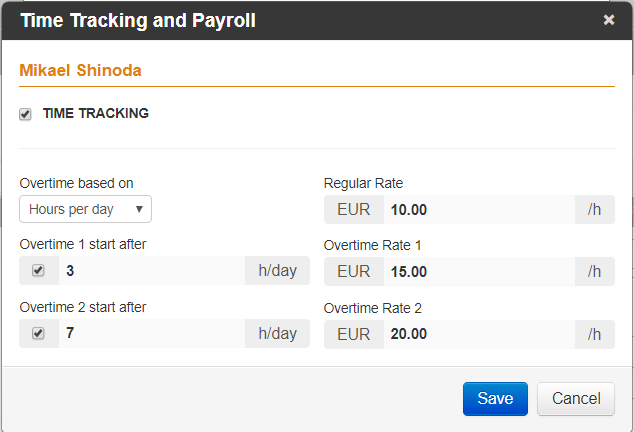This screenshot has width=634, height=432.
Task: Click the /h unit beside Regular Rate
Action: pyautogui.click(x=595, y=210)
